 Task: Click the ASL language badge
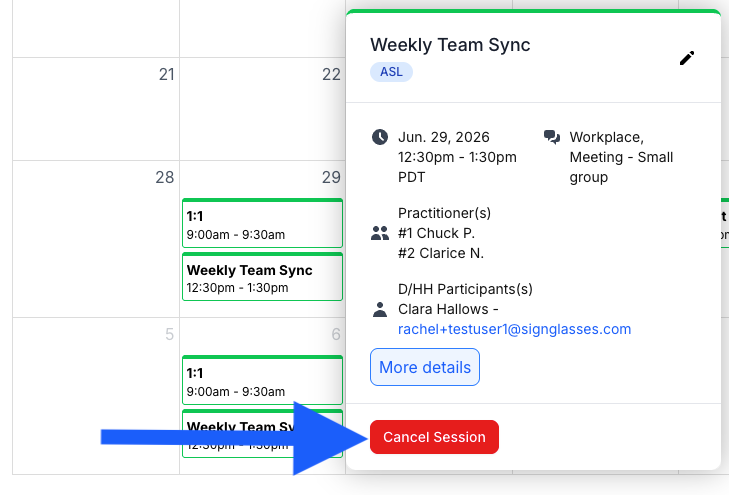click(x=391, y=72)
